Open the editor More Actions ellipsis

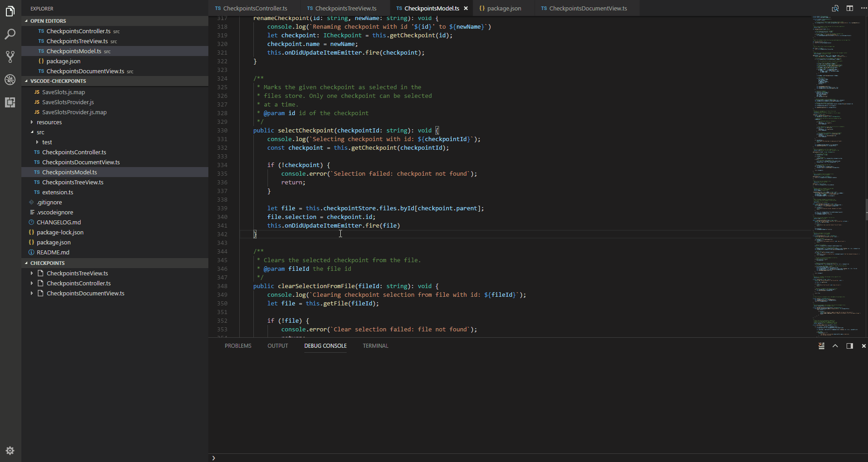pyautogui.click(x=863, y=8)
